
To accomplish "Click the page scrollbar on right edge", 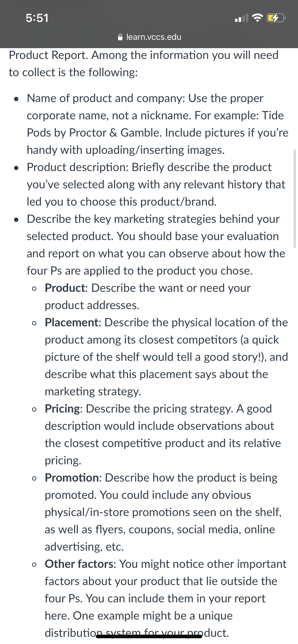I will (x=295, y=199).
